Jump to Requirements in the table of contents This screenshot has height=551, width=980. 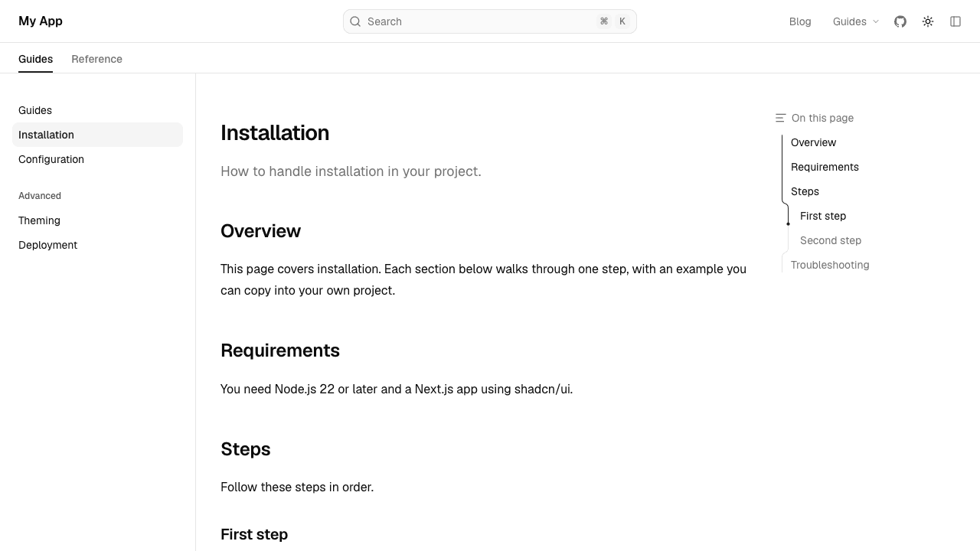click(x=825, y=167)
